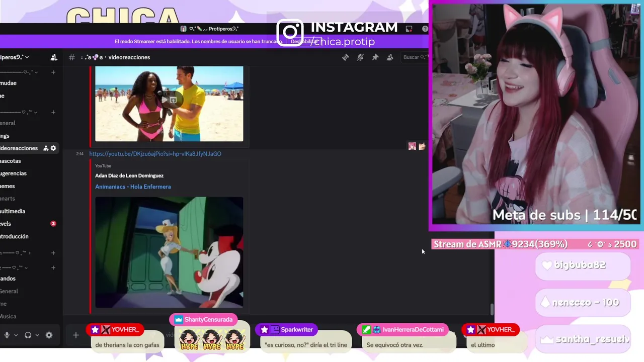Open microphone input options chevron
This screenshot has width=644, height=362.
tap(16, 335)
